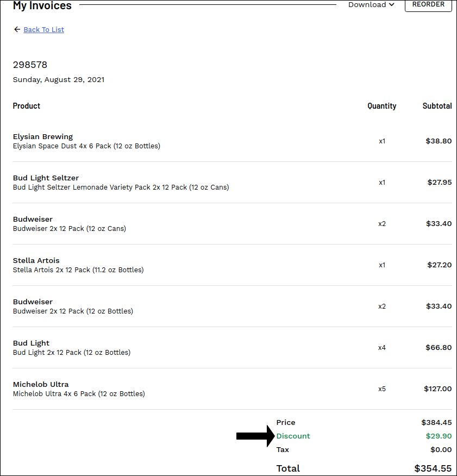Viewport: 457px width, 476px height.
Task: Click Bud Light Seltzer Lemonade Variety Pack description
Action: [121, 187]
